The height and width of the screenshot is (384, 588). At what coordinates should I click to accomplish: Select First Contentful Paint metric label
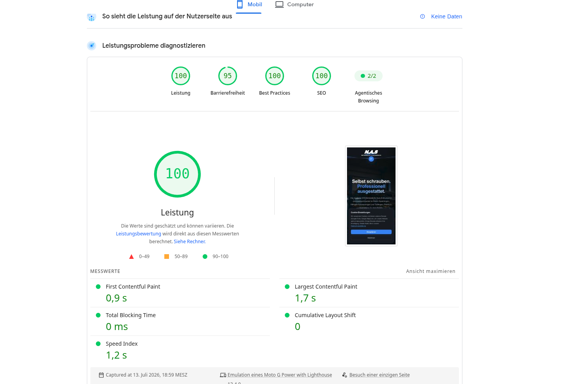coord(133,287)
